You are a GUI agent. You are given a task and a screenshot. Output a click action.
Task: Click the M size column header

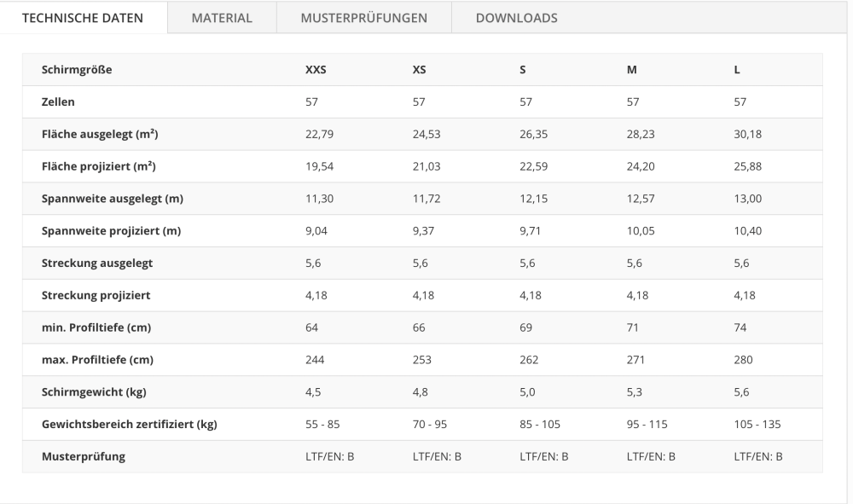631,70
